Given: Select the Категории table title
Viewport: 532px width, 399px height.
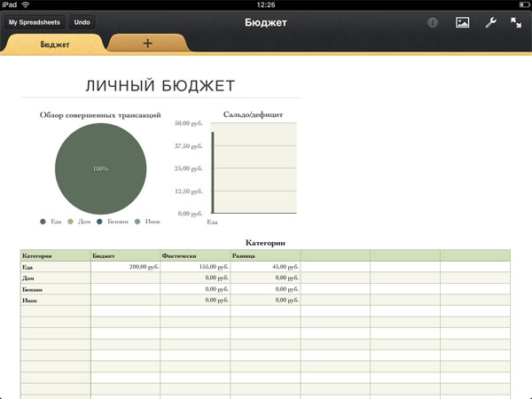Looking at the screenshot, I should click(x=265, y=243).
